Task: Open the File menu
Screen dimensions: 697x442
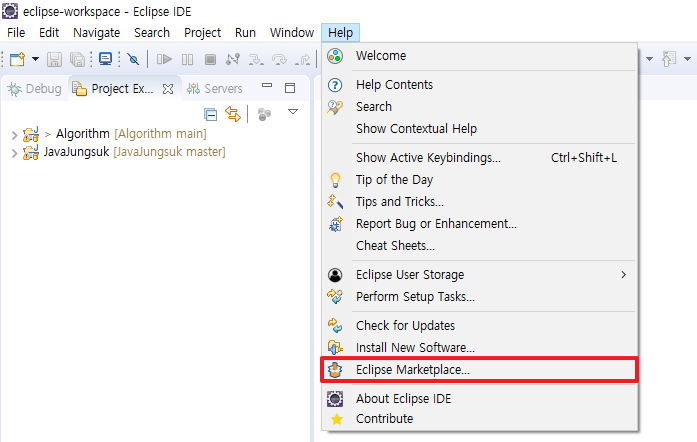Action: point(16,32)
